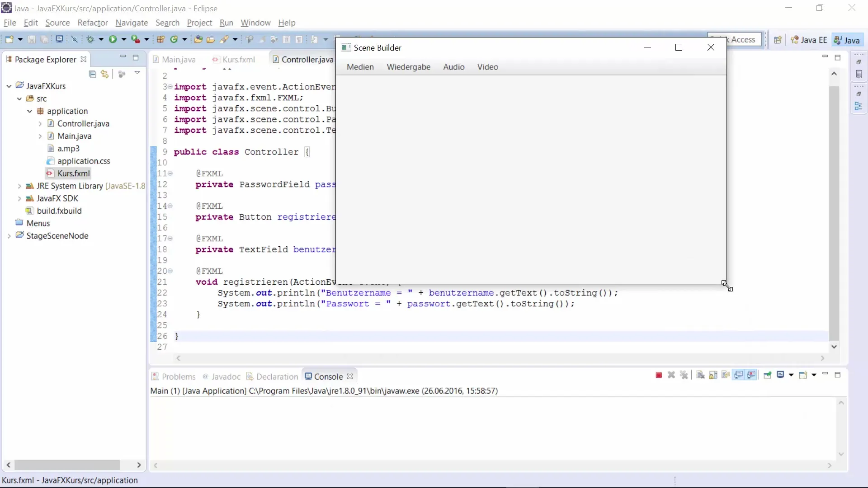868x488 pixels.
Task: Expand JRE System Library node
Action: point(19,186)
